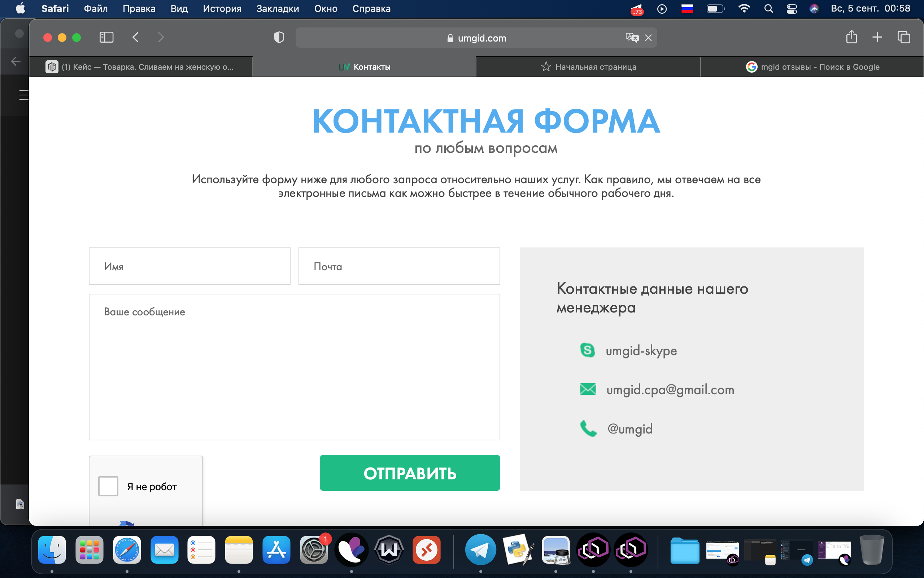Click the red badge menu bar icon

pos(637,9)
